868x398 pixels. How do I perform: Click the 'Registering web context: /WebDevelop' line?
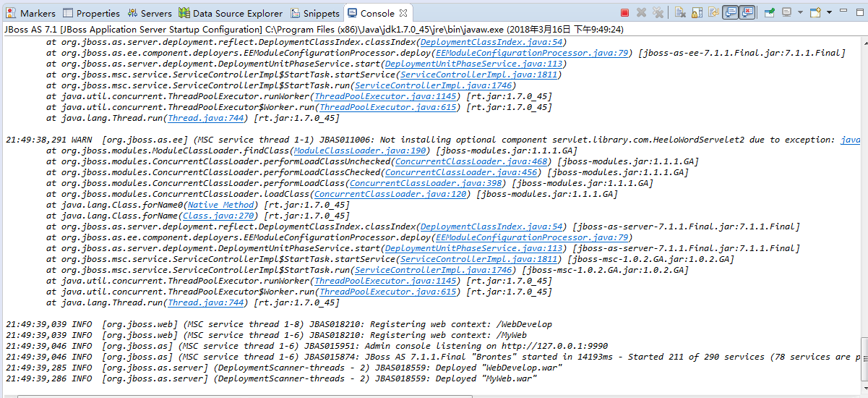tap(279, 324)
